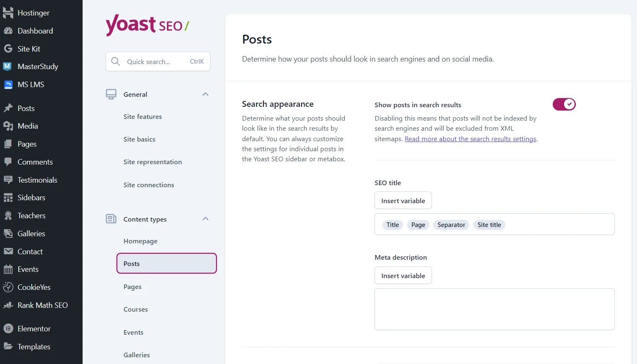Click the General monitor icon
637x364 pixels.
[111, 94]
